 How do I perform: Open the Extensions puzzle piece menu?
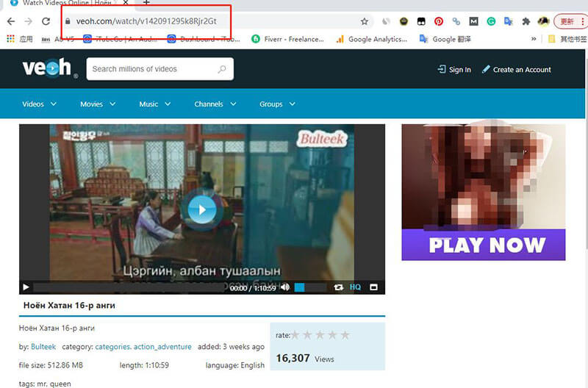coord(526,21)
